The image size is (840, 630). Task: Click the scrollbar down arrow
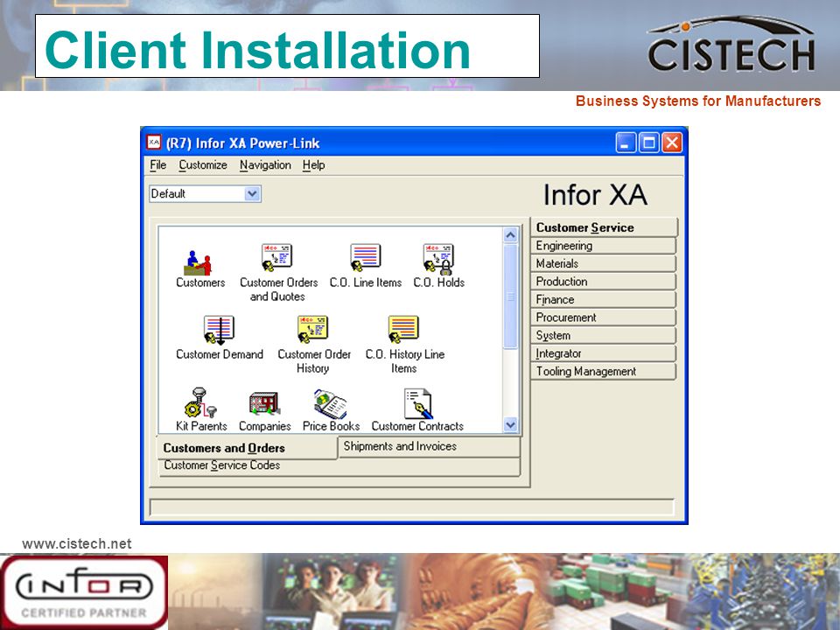(510, 425)
